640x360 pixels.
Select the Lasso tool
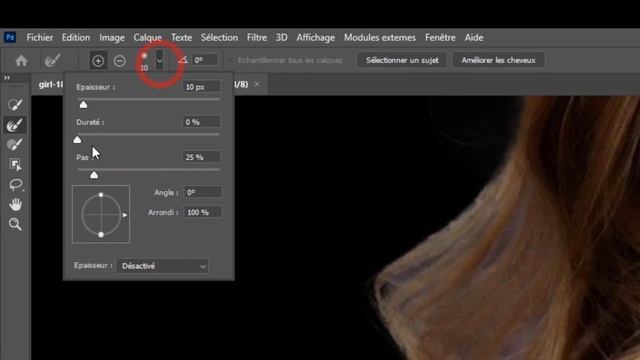(16, 184)
